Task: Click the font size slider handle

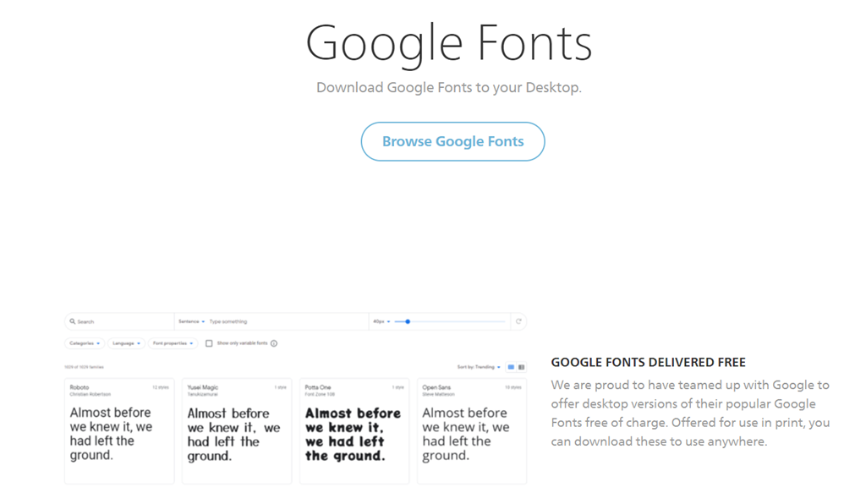Action: pyautogui.click(x=408, y=321)
